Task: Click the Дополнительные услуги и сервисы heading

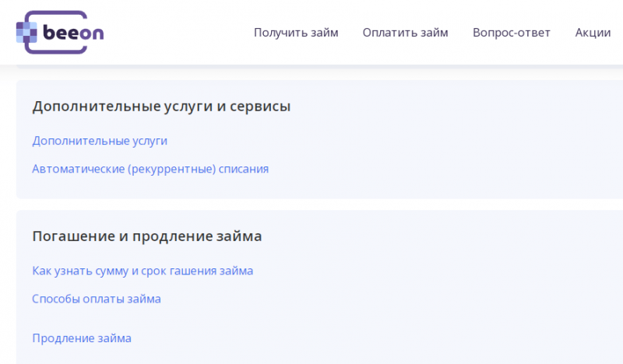Action: click(161, 107)
